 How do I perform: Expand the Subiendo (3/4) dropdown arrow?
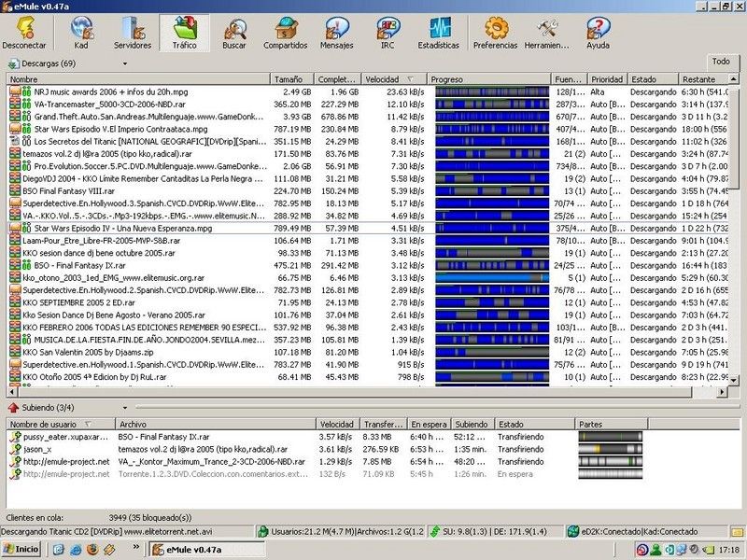pos(125,408)
